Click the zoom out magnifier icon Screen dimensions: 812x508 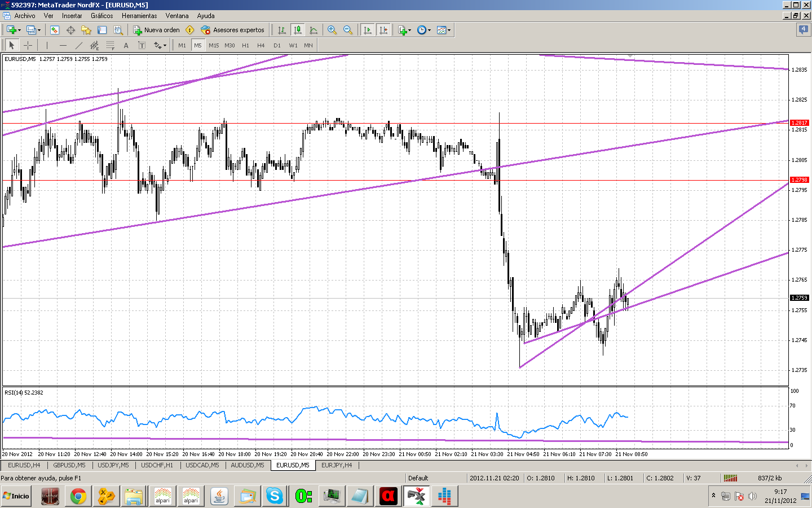click(348, 30)
